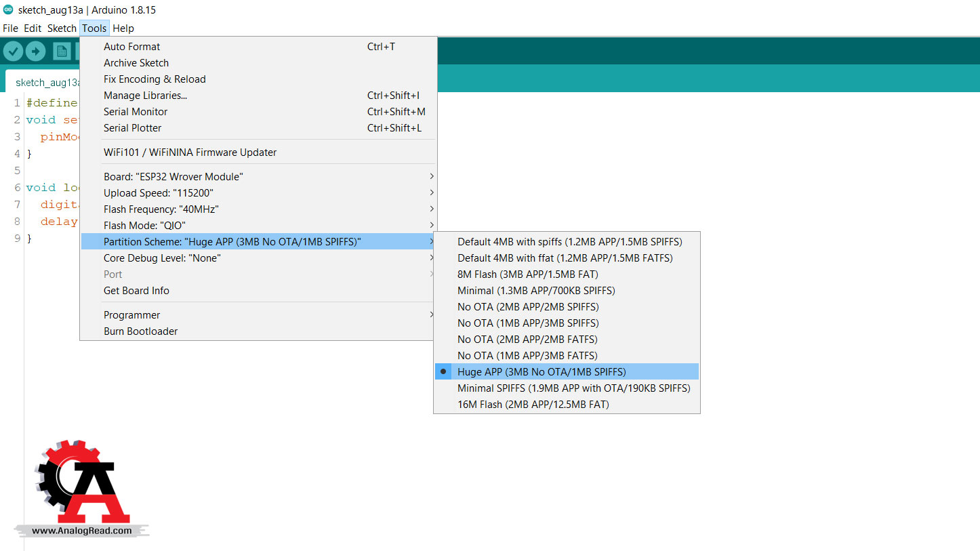This screenshot has width=980, height=551.
Task: Open the Help menu
Action: click(123, 28)
